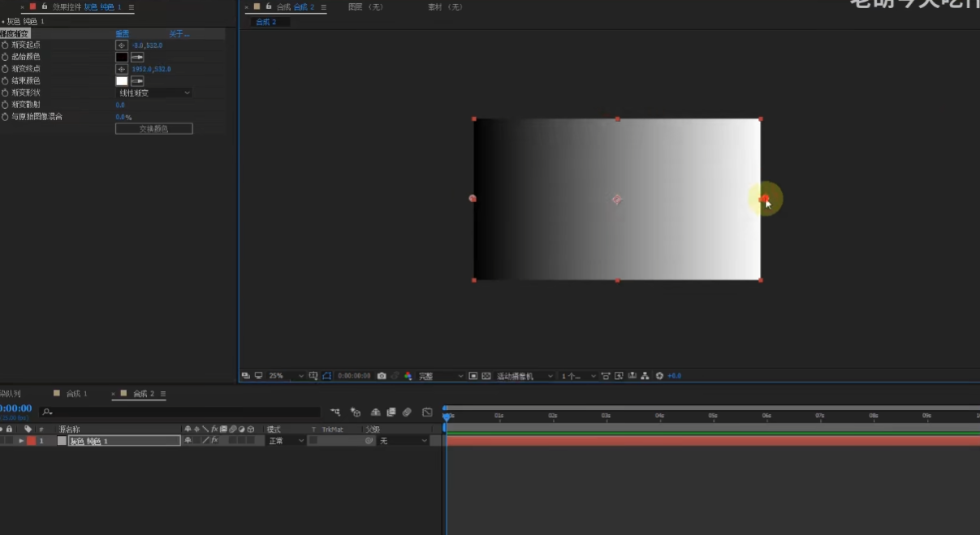Pick the 起始颜色 eyedropper icon
The image size is (980, 535).
(137, 57)
